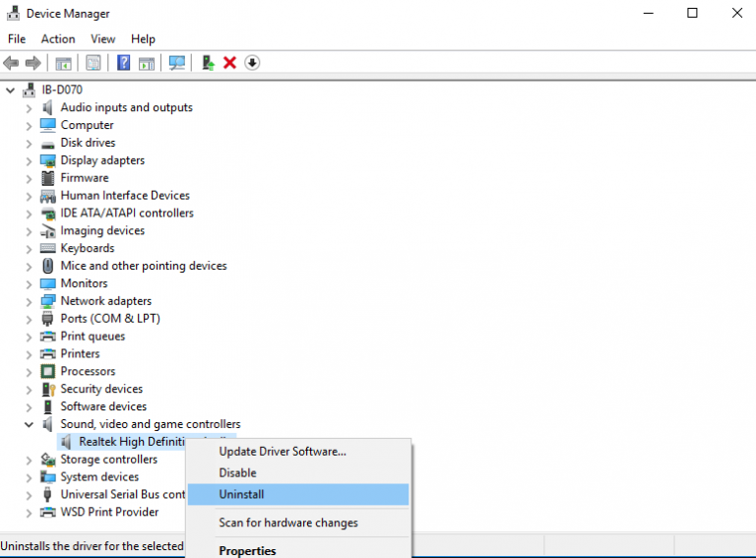
Task: Choose Uninstall from the context menu
Action: (298, 494)
